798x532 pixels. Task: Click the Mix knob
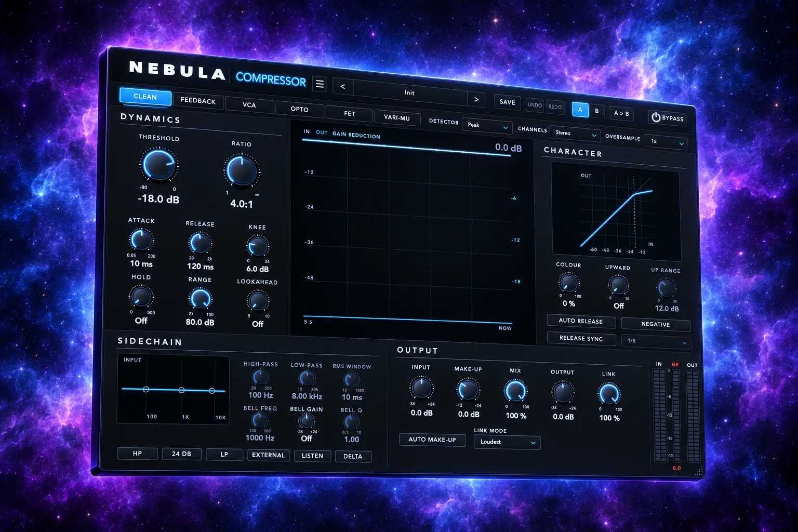click(516, 392)
